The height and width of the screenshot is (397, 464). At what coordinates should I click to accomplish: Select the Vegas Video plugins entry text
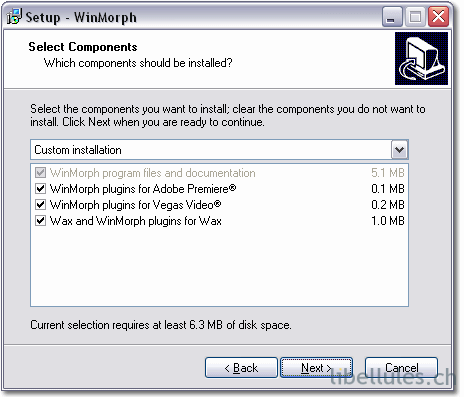(135, 205)
